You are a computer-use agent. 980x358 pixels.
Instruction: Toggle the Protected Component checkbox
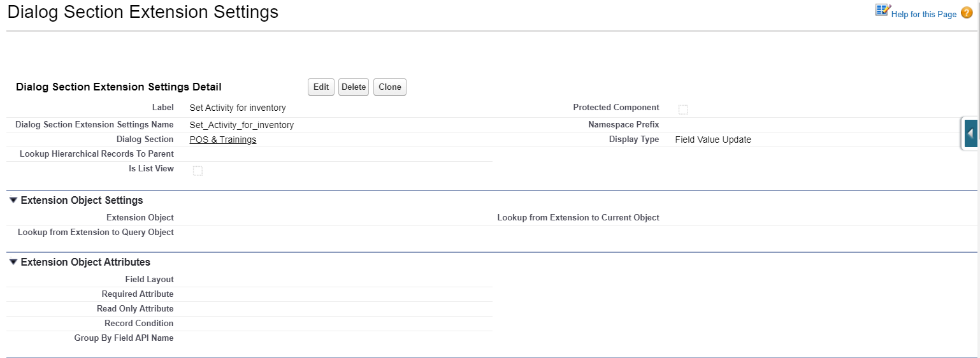683,110
